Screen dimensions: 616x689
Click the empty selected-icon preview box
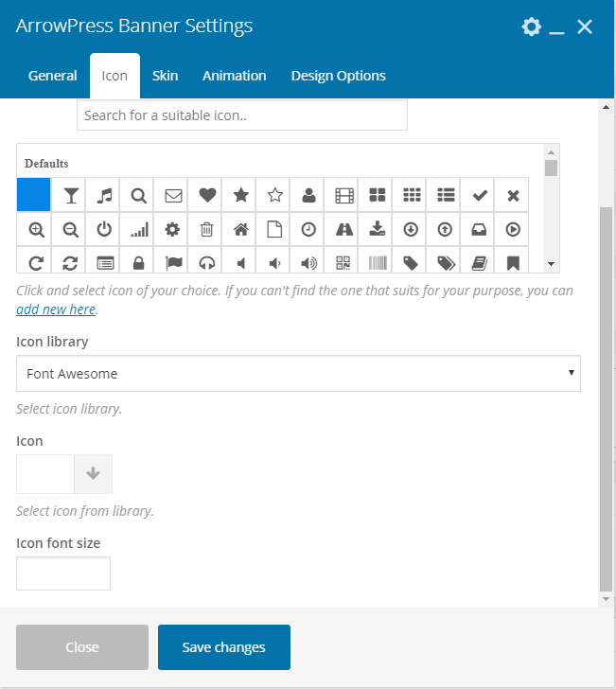45,473
